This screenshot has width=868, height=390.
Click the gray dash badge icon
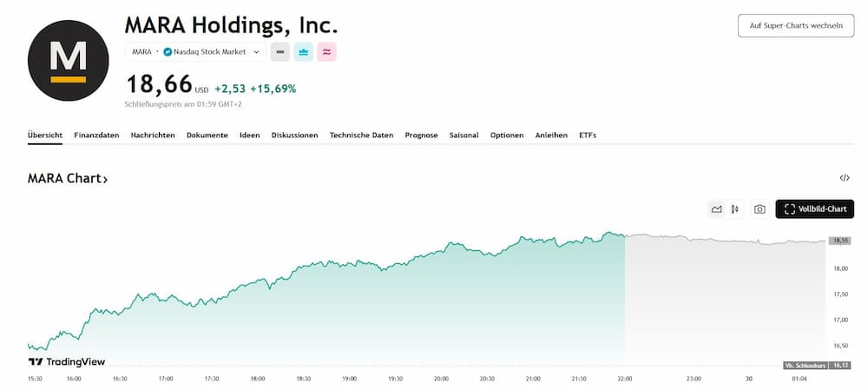(280, 52)
